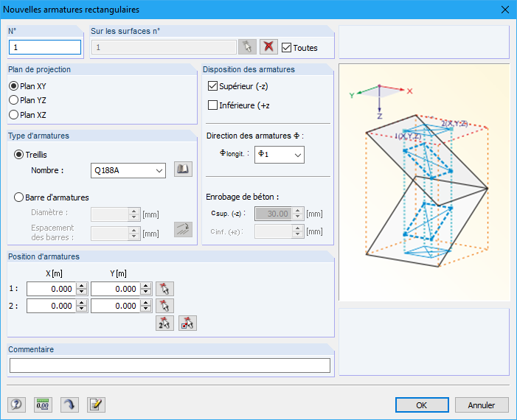
Task: Toggle the Toutes checkbox
Action: coord(287,48)
